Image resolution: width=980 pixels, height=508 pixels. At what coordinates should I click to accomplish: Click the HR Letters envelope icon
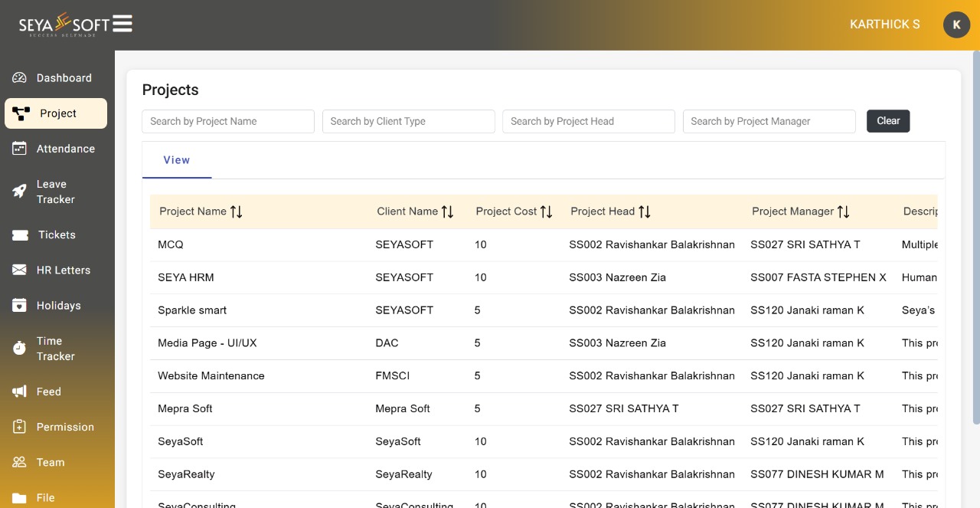(x=20, y=270)
